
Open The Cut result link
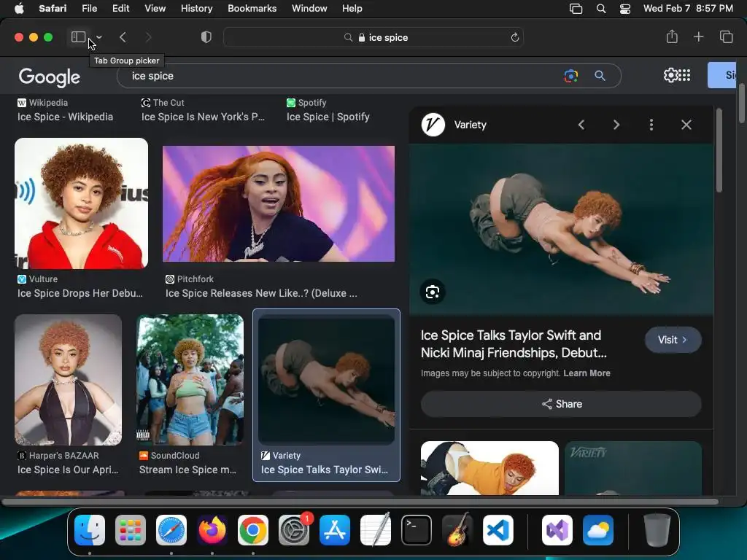pyautogui.click(x=203, y=117)
